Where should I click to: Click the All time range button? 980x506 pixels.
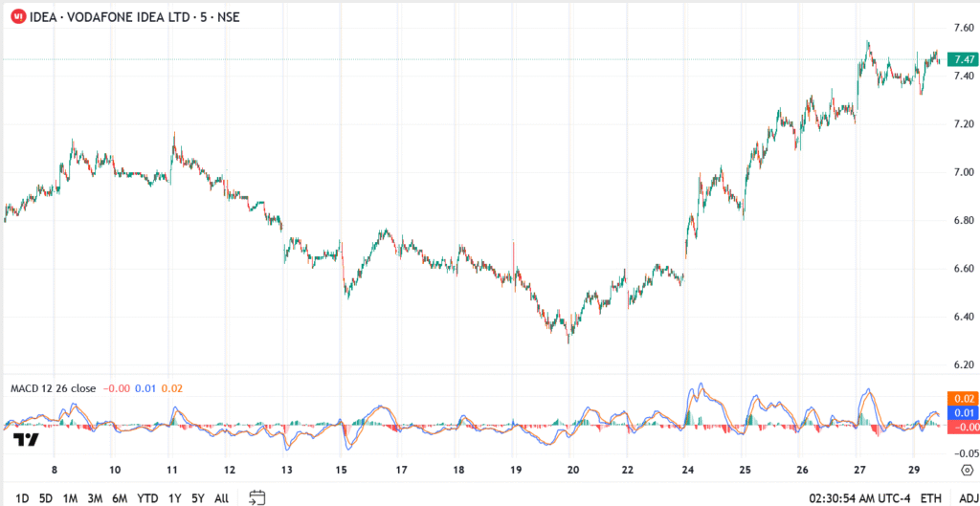pyautogui.click(x=221, y=498)
